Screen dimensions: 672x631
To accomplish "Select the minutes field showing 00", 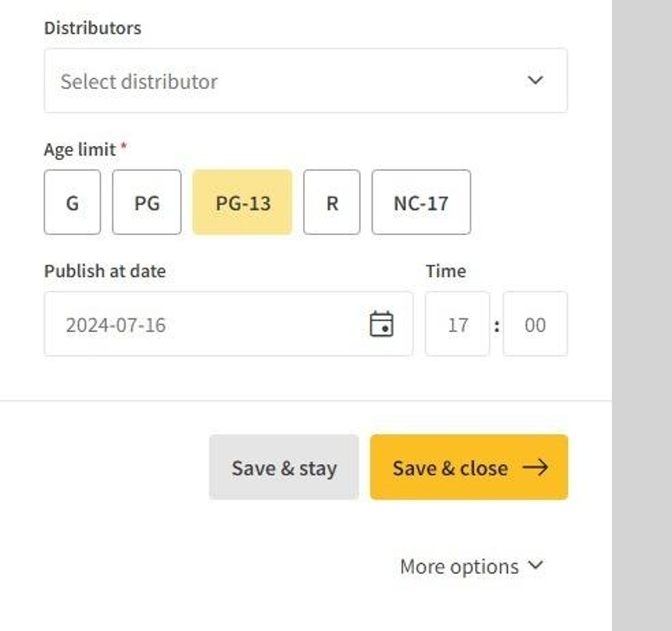I will (x=535, y=324).
